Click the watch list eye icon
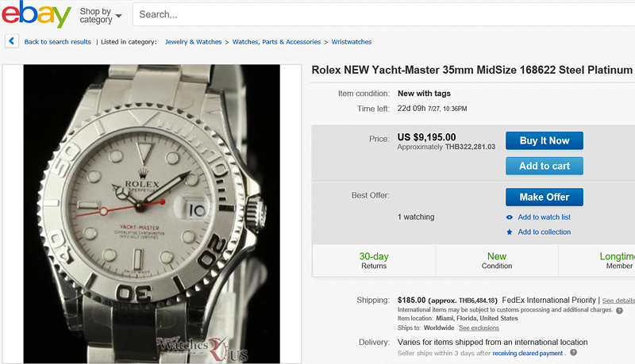The width and height of the screenshot is (635, 364). point(510,217)
